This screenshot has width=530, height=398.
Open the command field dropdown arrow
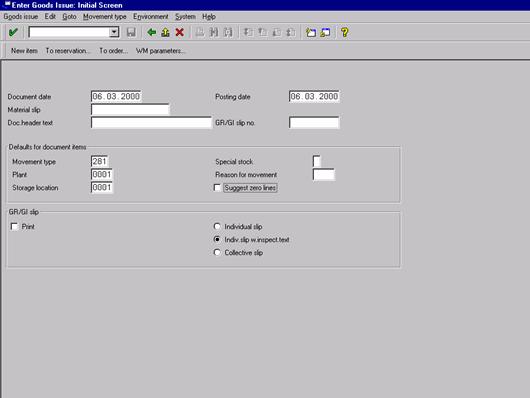[114, 32]
